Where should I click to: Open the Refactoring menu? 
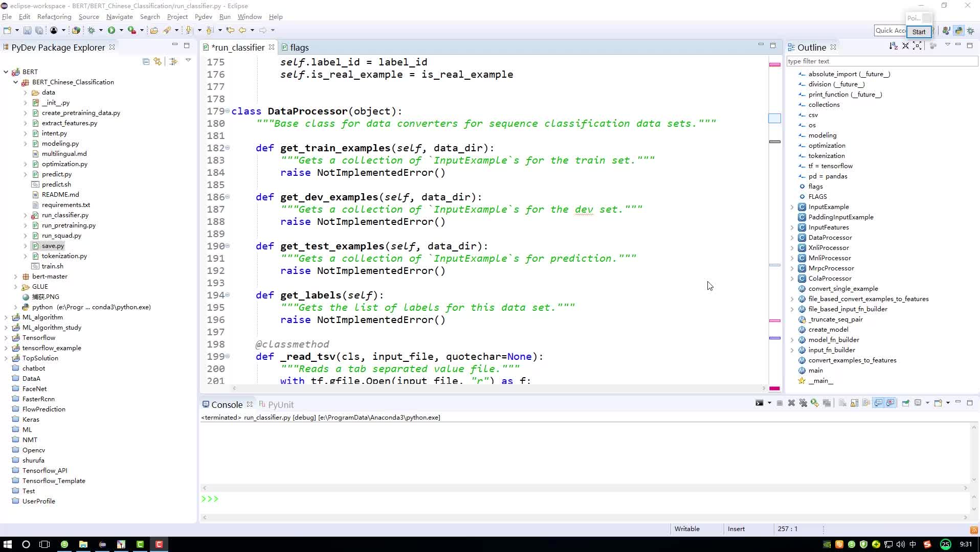pyautogui.click(x=54, y=17)
